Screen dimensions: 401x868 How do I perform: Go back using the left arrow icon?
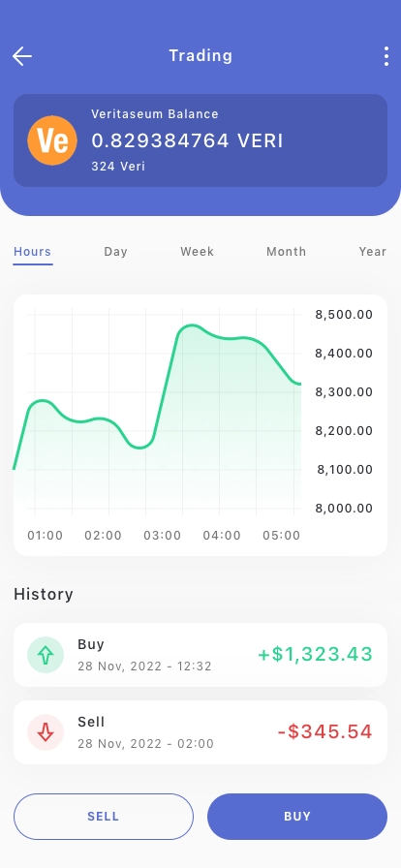[x=22, y=56]
